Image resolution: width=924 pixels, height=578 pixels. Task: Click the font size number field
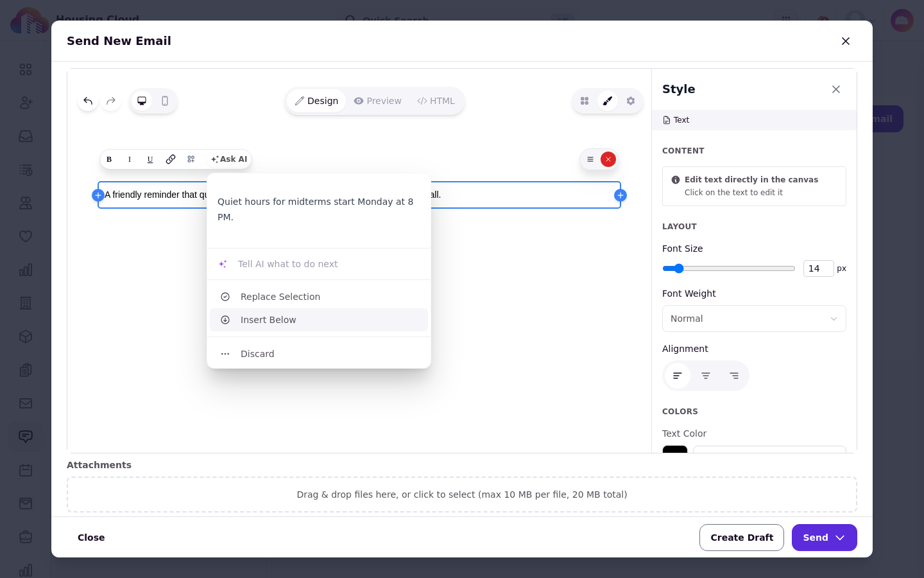point(818,268)
